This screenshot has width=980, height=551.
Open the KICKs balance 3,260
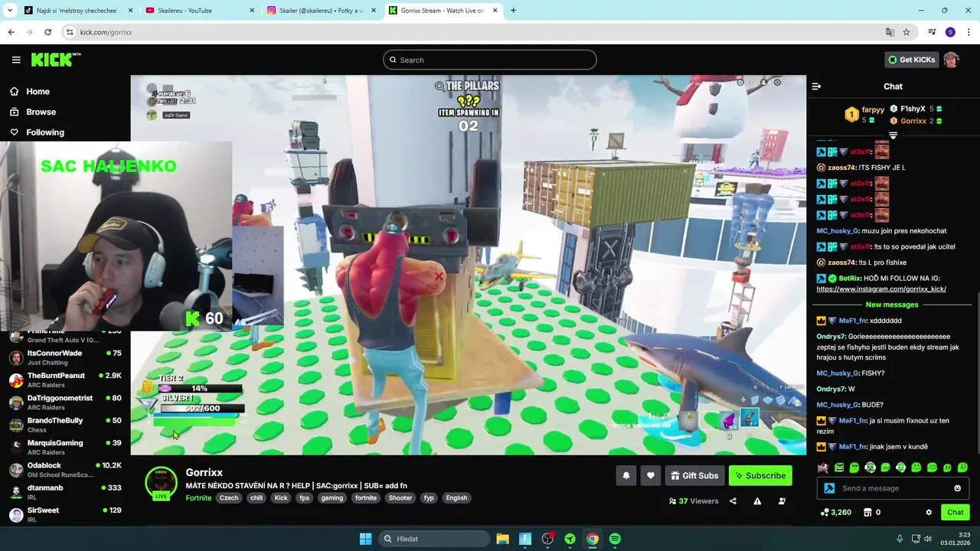click(835, 512)
